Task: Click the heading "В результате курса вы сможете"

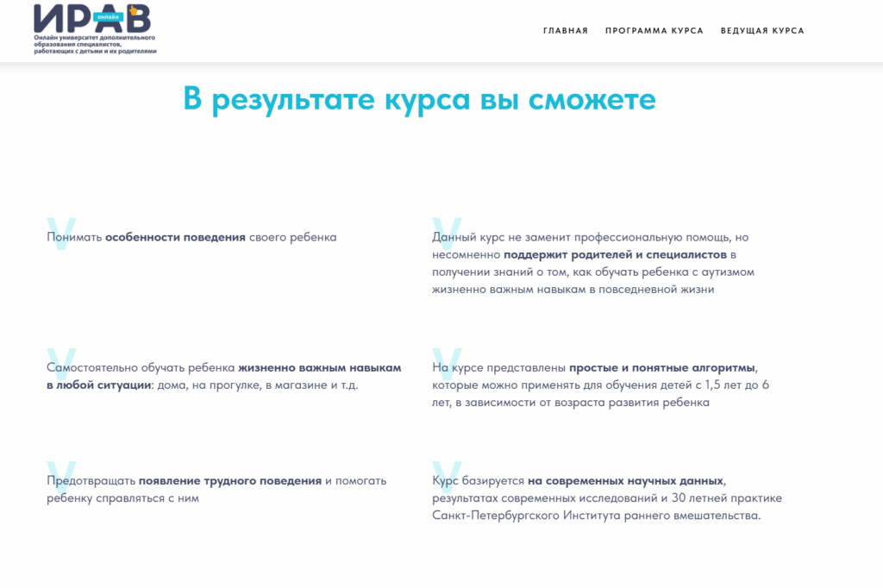Action: pos(420,99)
